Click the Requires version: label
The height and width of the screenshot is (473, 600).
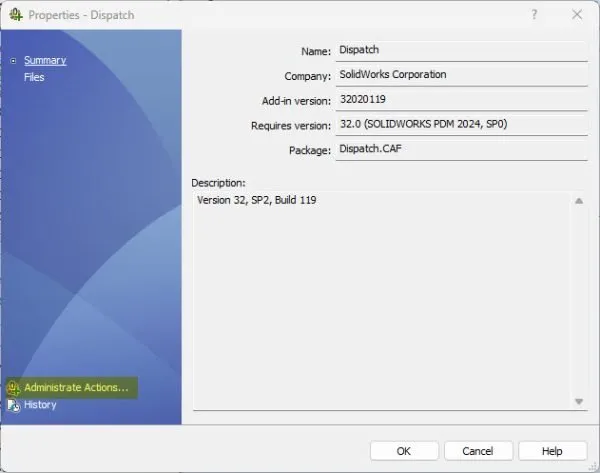pyautogui.click(x=291, y=126)
